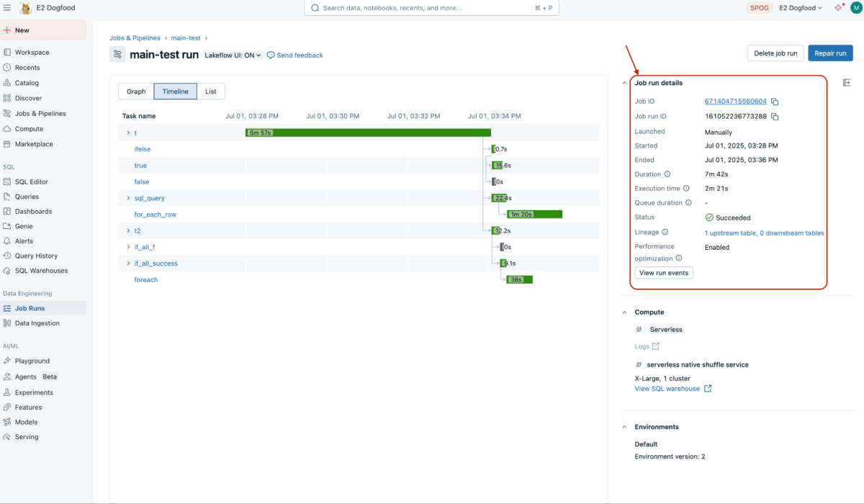Viewport: 864px width, 504px height.
Task: Click the side panel collapse icon
Action: point(847,83)
